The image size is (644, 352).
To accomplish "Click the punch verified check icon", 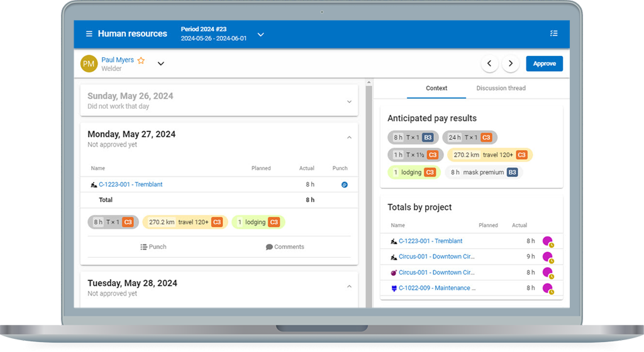I will (344, 185).
